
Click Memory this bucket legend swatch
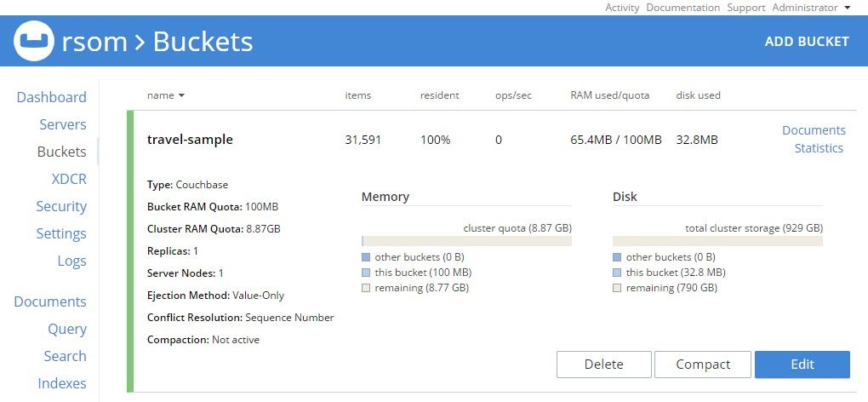point(365,273)
